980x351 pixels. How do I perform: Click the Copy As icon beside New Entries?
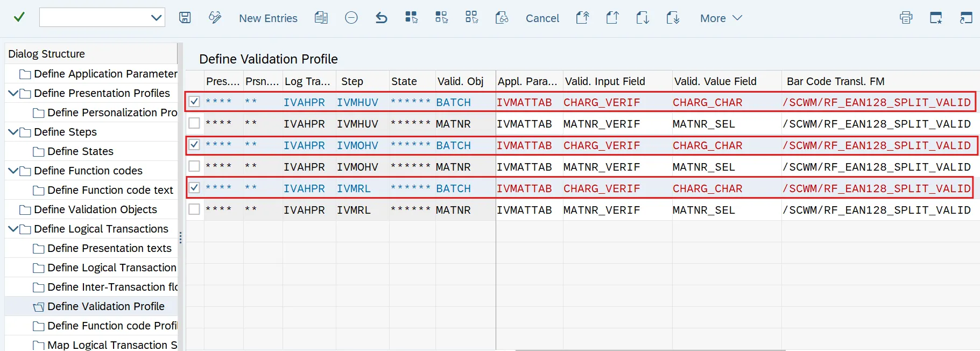[x=321, y=18]
